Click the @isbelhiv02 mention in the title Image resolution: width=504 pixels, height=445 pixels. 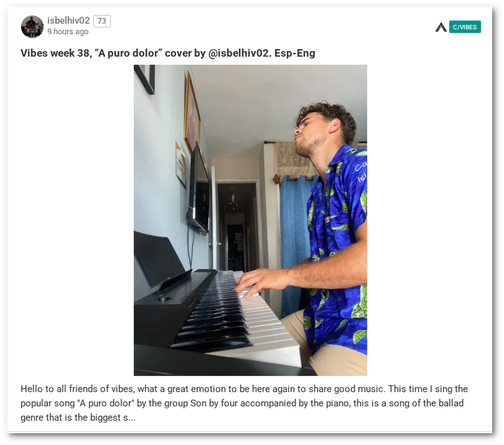tap(240, 53)
